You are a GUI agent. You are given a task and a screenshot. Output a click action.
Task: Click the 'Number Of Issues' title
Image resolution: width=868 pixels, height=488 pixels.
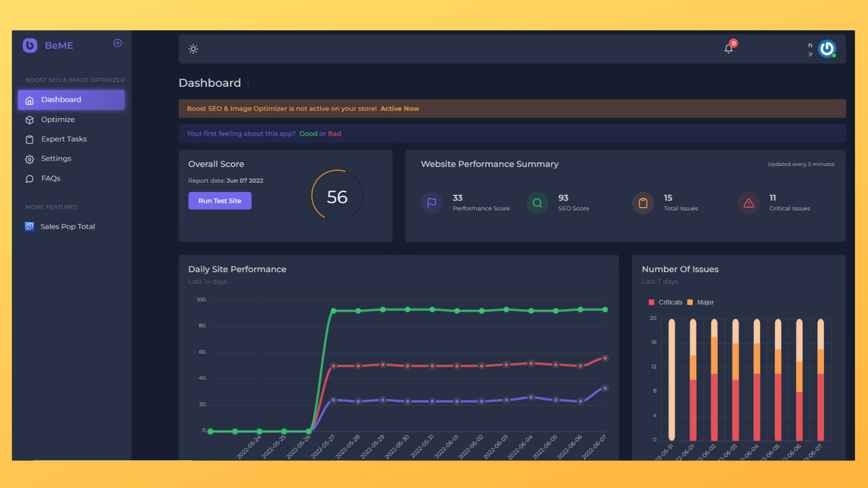pyautogui.click(x=680, y=269)
